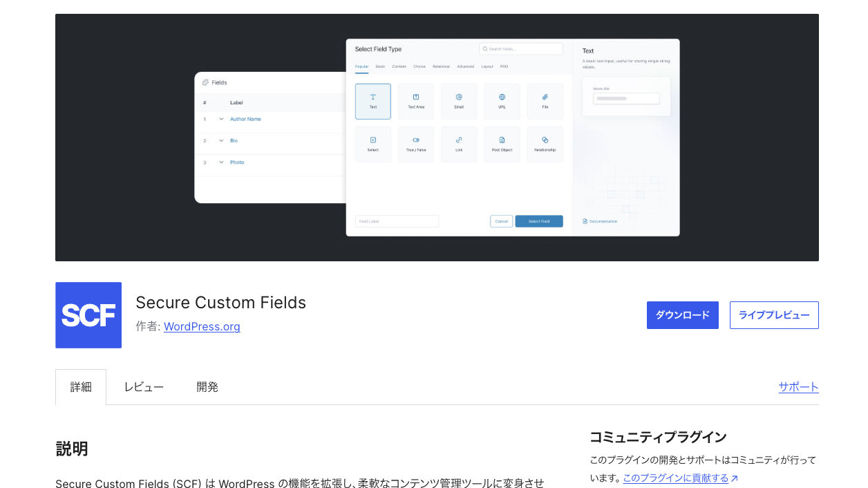Open the Content field types tab
Image resolution: width=868 pixels, height=488 pixels.
(399, 66)
